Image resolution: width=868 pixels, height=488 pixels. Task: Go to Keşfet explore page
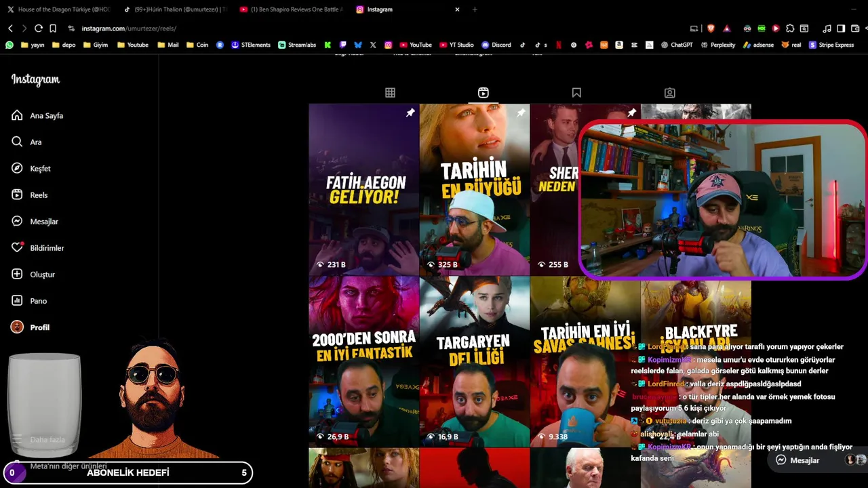click(31, 169)
